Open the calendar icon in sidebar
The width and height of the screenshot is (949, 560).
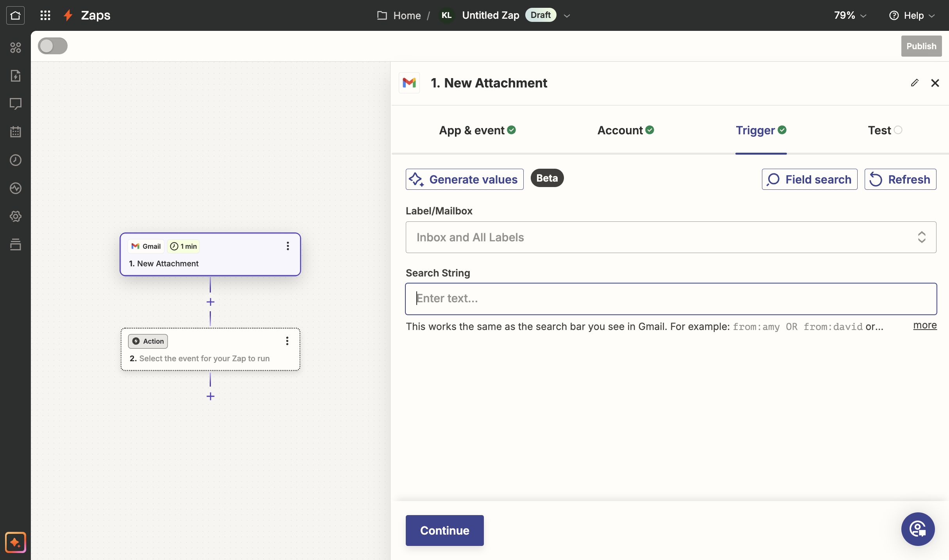15,132
